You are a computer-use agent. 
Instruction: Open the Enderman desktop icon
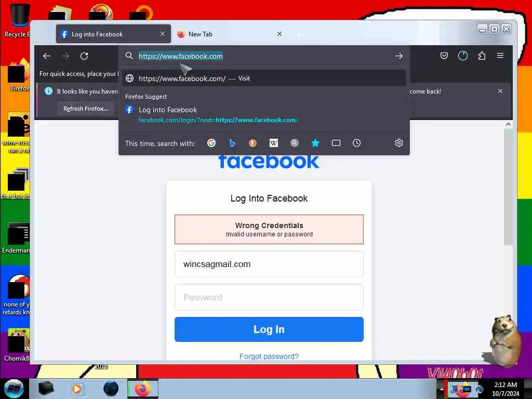coord(17,237)
